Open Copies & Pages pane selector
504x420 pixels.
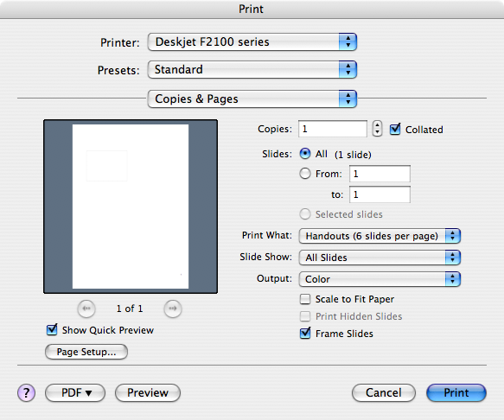pos(252,99)
